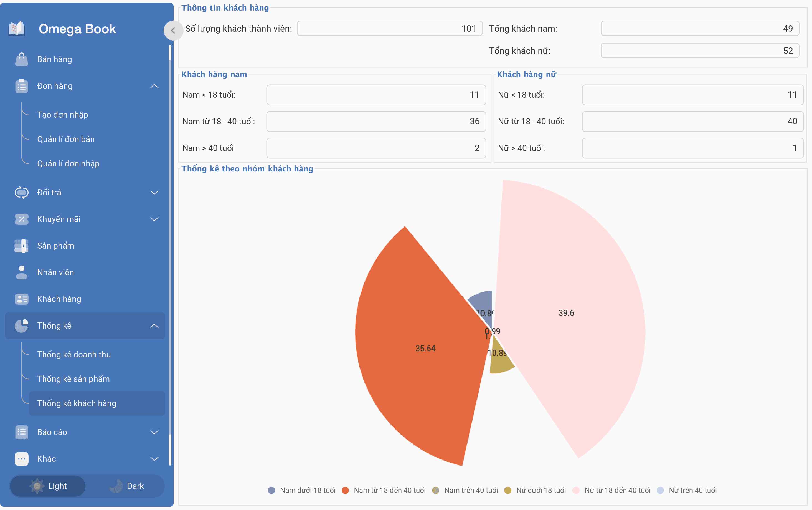Click the Sản phẩm books icon

[22, 246]
